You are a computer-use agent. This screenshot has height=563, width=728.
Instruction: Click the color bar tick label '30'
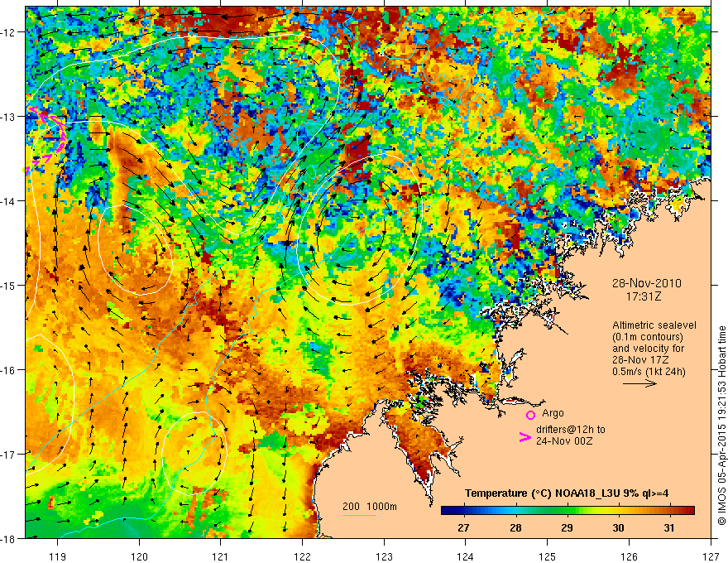(x=618, y=527)
